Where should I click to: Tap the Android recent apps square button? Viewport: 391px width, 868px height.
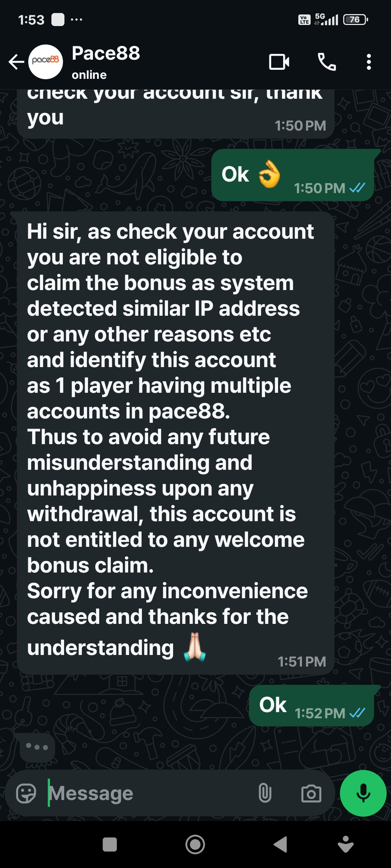[x=110, y=844]
